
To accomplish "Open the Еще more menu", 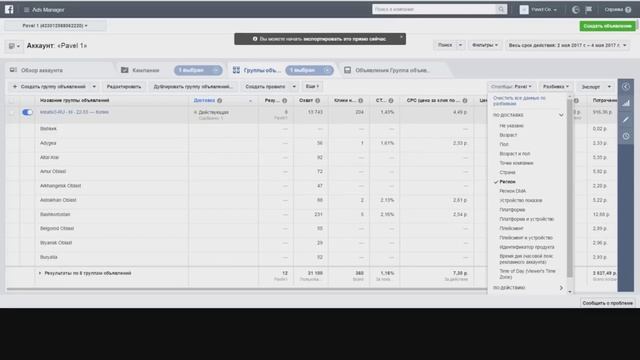I will (312, 87).
